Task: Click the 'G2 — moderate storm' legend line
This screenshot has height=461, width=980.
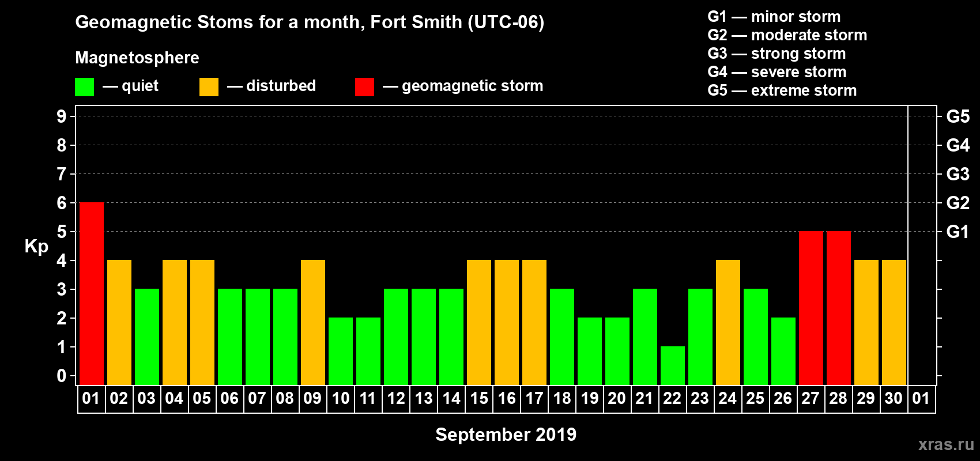Action: coord(787,35)
